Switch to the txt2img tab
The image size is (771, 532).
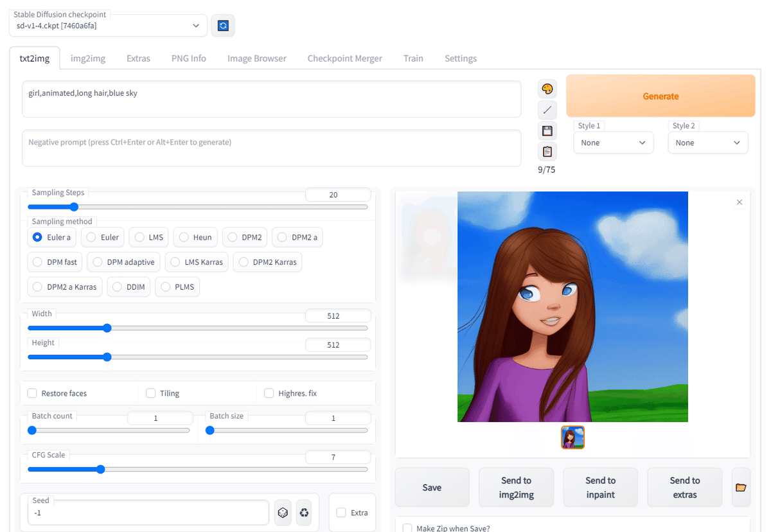[35, 58]
